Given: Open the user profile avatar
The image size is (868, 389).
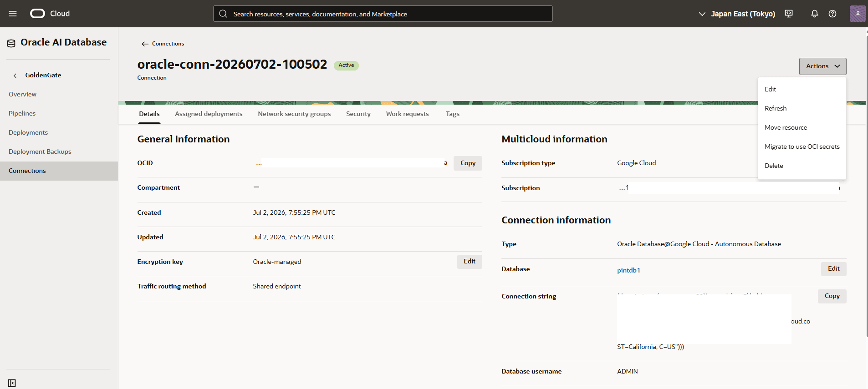Looking at the screenshot, I should pyautogui.click(x=858, y=14).
